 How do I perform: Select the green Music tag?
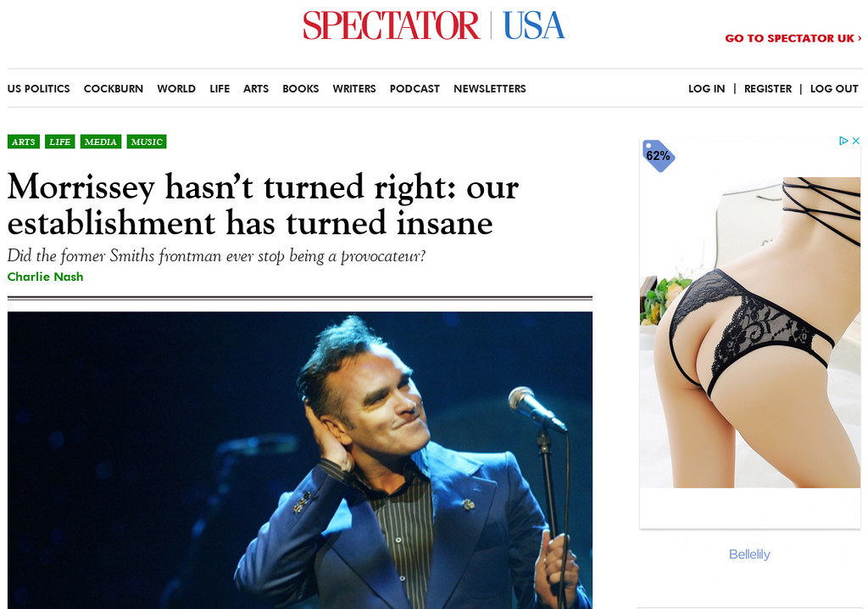(x=147, y=142)
